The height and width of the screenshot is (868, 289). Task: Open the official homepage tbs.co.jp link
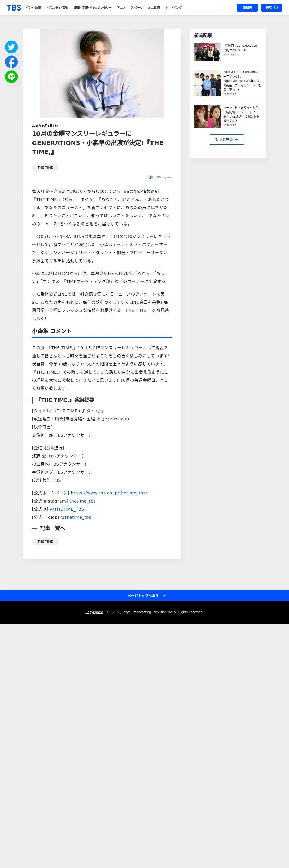coord(109,493)
